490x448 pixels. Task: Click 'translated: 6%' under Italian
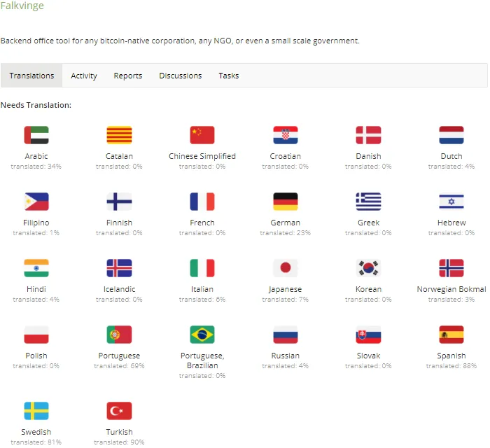[x=202, y=300]
